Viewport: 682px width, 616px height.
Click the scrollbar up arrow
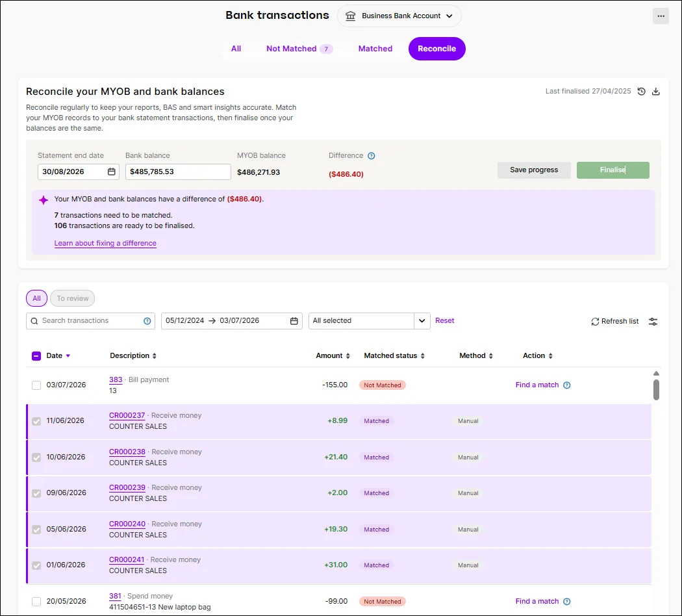click(656, 373)
